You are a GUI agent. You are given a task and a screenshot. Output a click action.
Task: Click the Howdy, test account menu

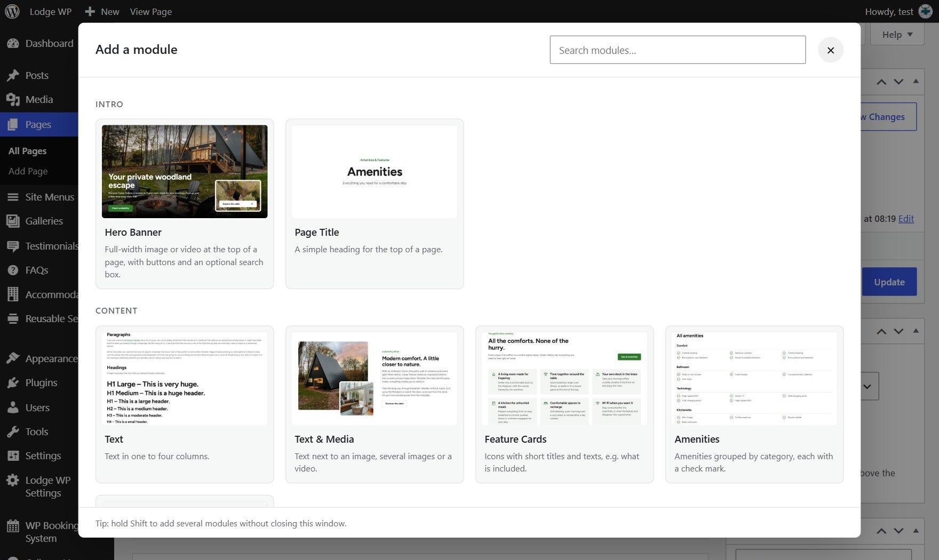click(898, 12)
